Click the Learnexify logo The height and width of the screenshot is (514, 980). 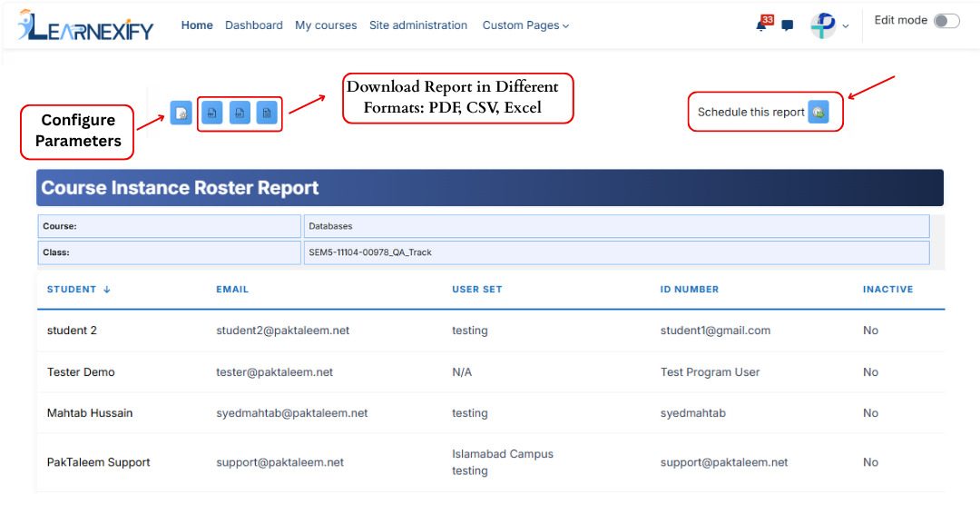coord(85,25)
